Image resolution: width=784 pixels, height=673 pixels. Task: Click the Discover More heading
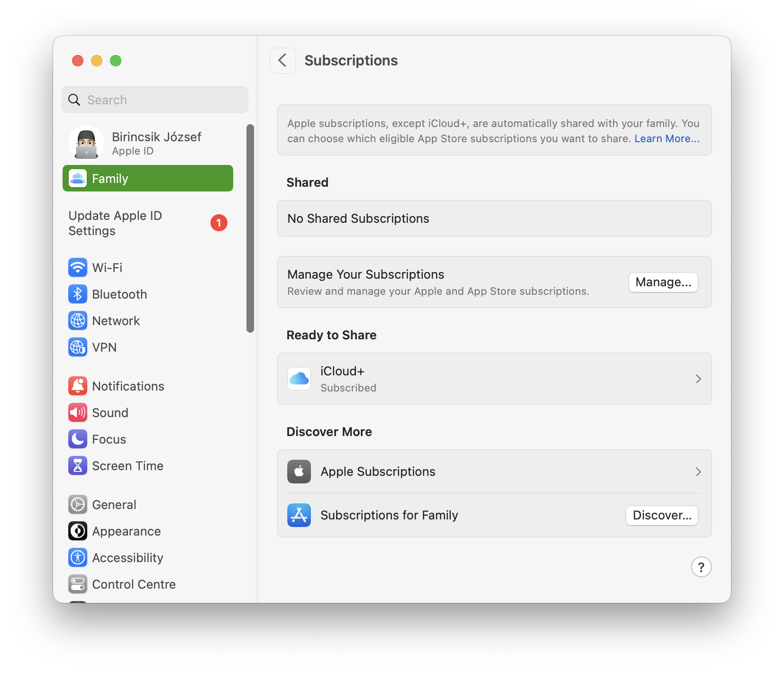(329, 432)
